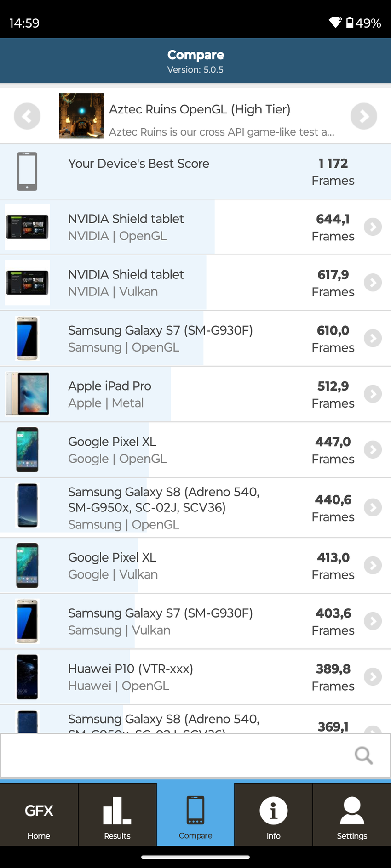Open the Info tab
This screenshot has height=868, width=391.
click(x=273, y=815)
